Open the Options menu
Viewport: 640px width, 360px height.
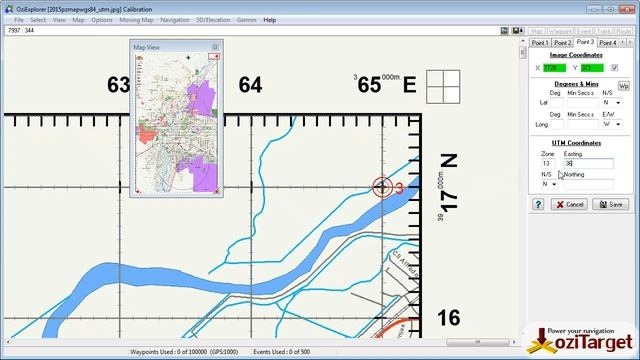click(x=102, y=20)
